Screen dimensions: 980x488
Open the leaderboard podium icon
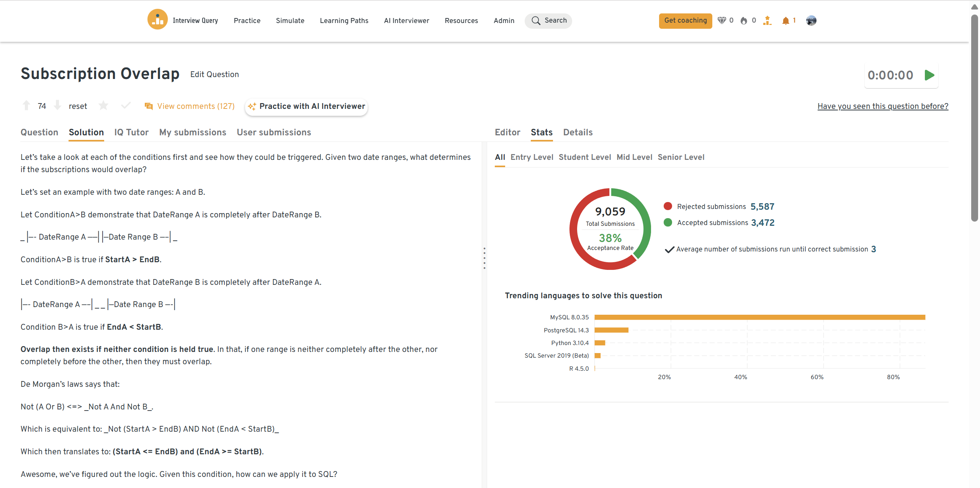pyautogui.click(x=767, y=21)
